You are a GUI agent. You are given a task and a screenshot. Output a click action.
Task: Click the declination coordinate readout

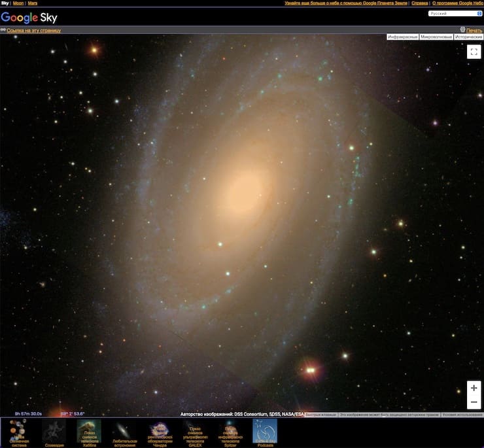(x=73, y=414)
